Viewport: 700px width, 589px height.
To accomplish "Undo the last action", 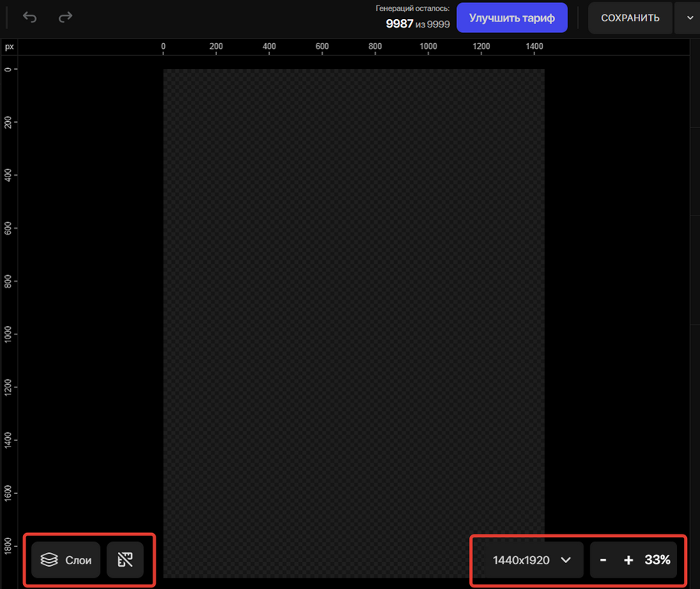I will (x=29, y=18).
